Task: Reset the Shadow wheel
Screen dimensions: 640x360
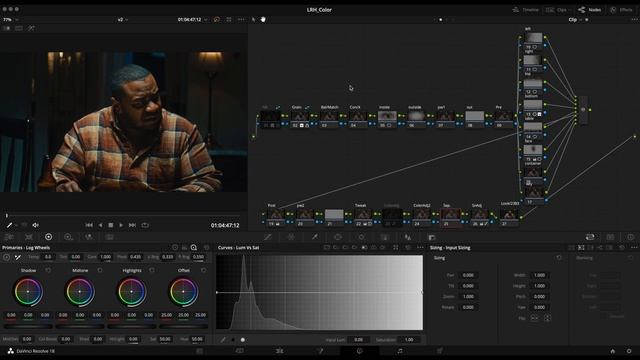Action: [x=48, y=270]
